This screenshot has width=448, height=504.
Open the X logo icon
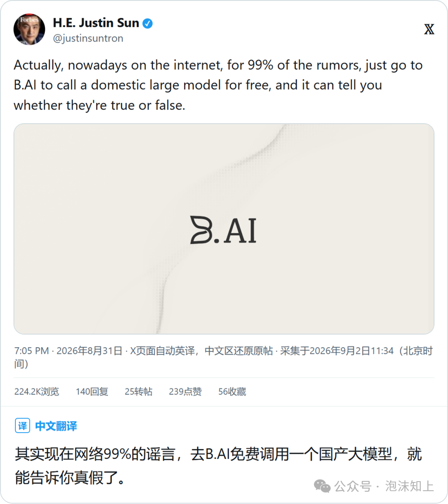(x=429, y=29)
